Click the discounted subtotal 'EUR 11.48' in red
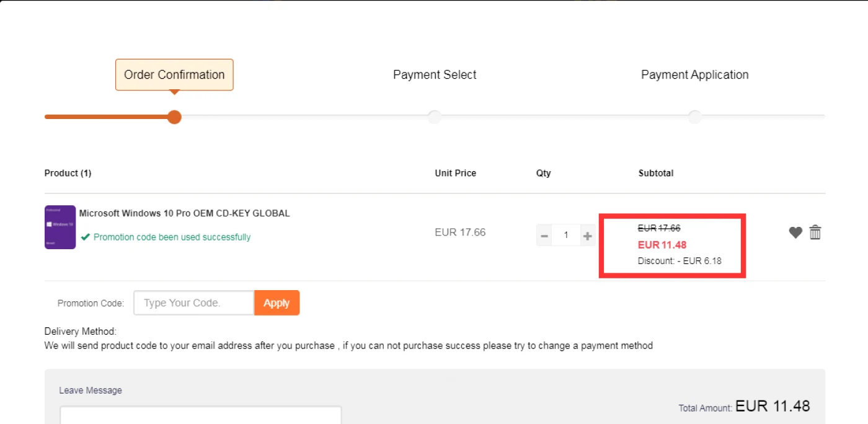Viewport: 868px width, 424px height. point(662,245)
